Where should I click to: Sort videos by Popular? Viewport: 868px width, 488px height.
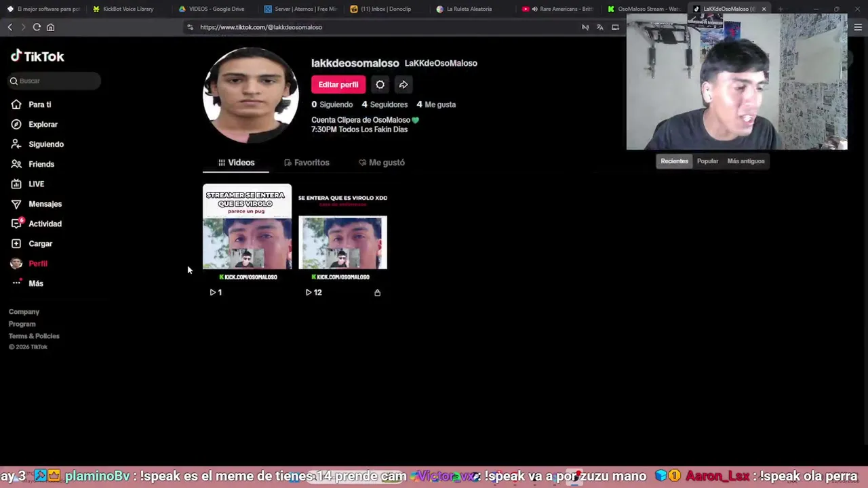point(707,161)
